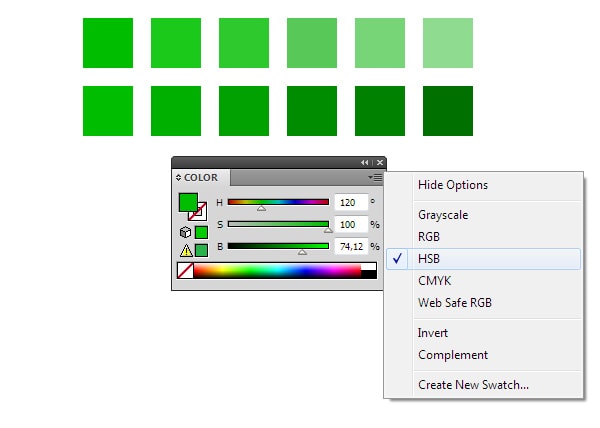
Task: Click the saturation value field showing 100
Action: coord(351,225)
